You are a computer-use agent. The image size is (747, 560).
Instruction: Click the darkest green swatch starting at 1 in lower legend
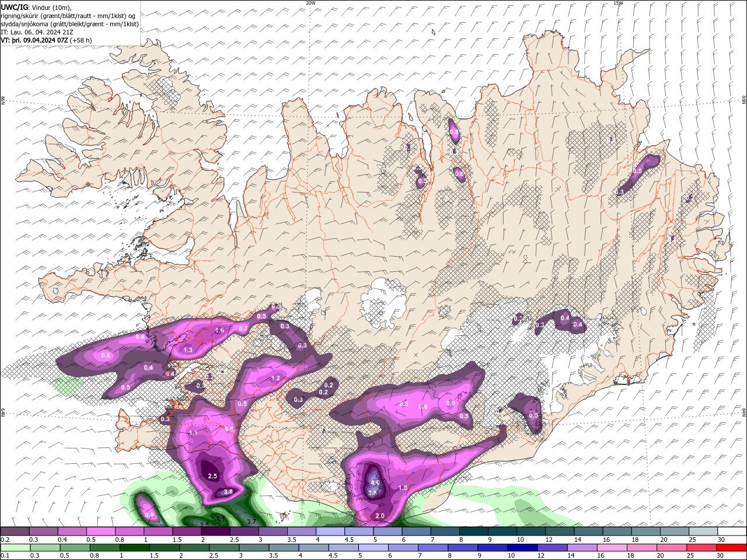135,548
